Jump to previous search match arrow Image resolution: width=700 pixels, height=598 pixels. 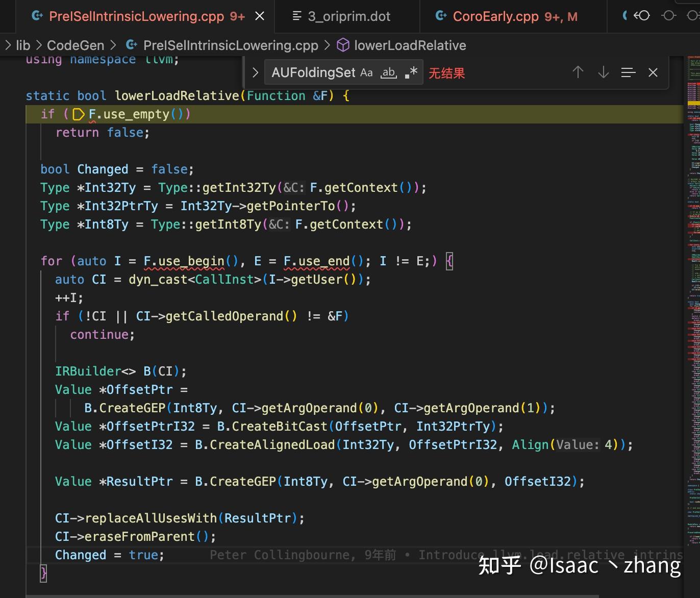click(x=578, y=72)
